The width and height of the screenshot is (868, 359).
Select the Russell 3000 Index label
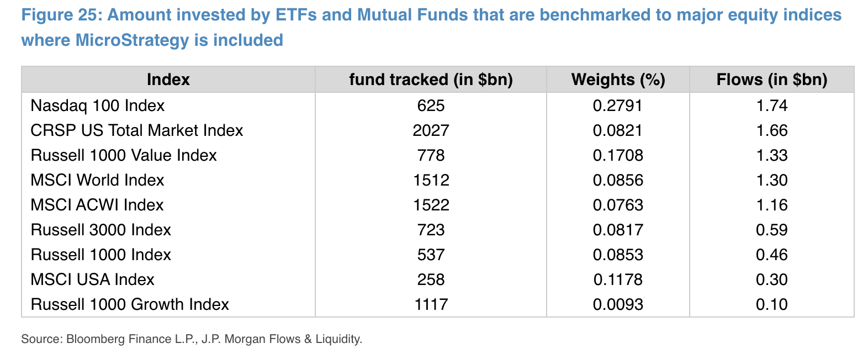pyautogui.click(x=101, y=230)
